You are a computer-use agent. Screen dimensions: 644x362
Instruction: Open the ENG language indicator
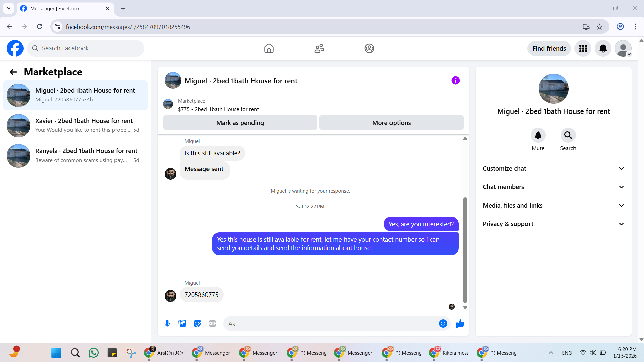567,353
